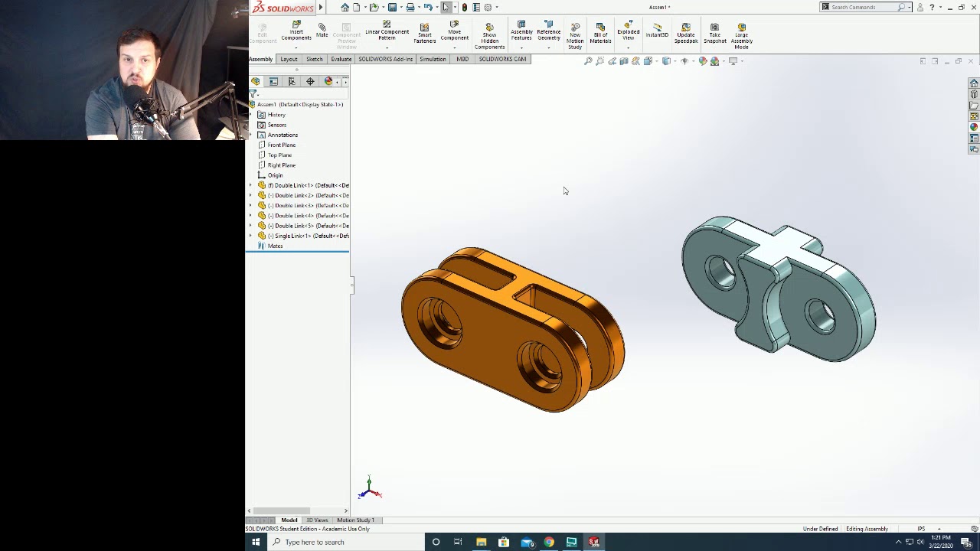Click Zoom to Area icon
The width and height of the screenshot is (980, 551).
tap(600, 61)
